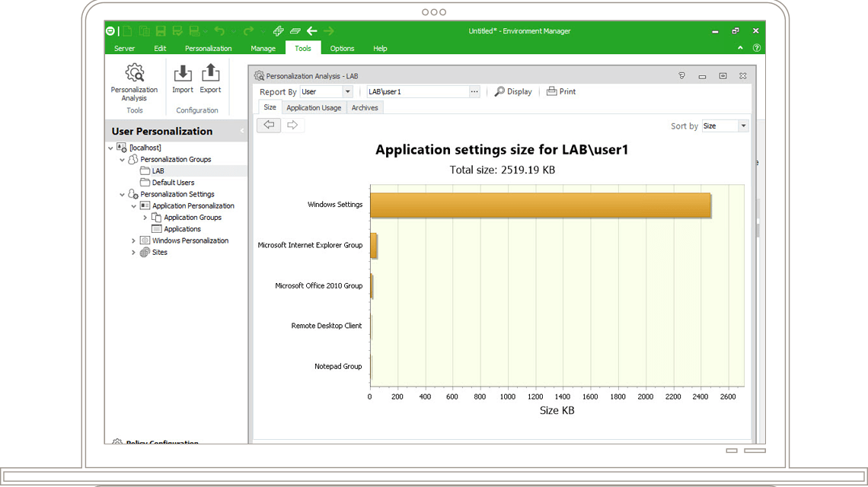This screenshot has width=868, height=487.
Task: Click the New document icon in quick toolbar
Action: [x=127, y=31]
